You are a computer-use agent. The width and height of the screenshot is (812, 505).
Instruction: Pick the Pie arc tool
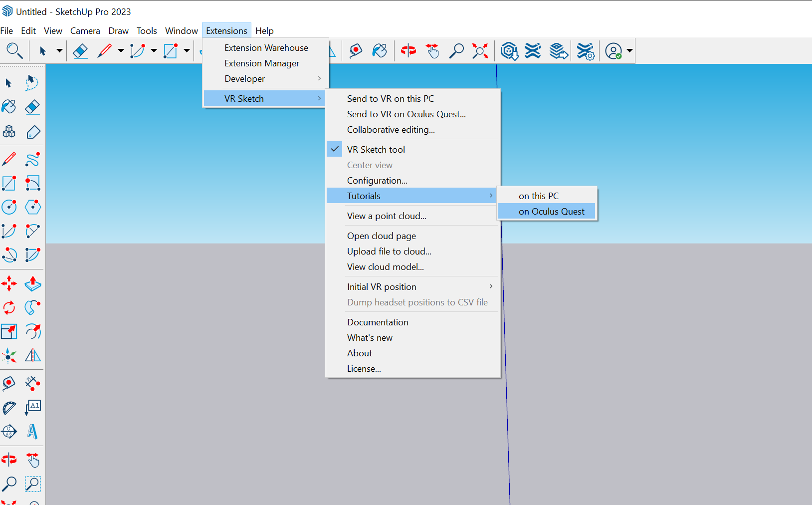coord(32,255)
